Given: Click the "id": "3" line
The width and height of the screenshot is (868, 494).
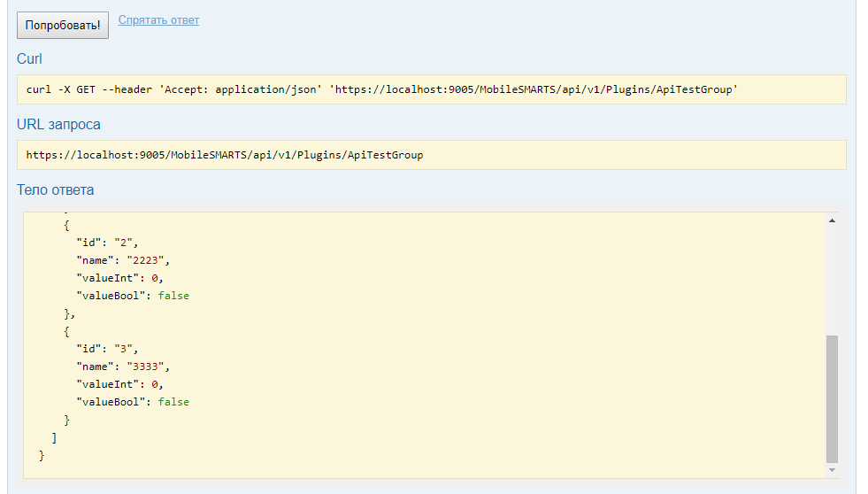Looking at the screenshot, I should pyautogui.click(x=107, y=349).
